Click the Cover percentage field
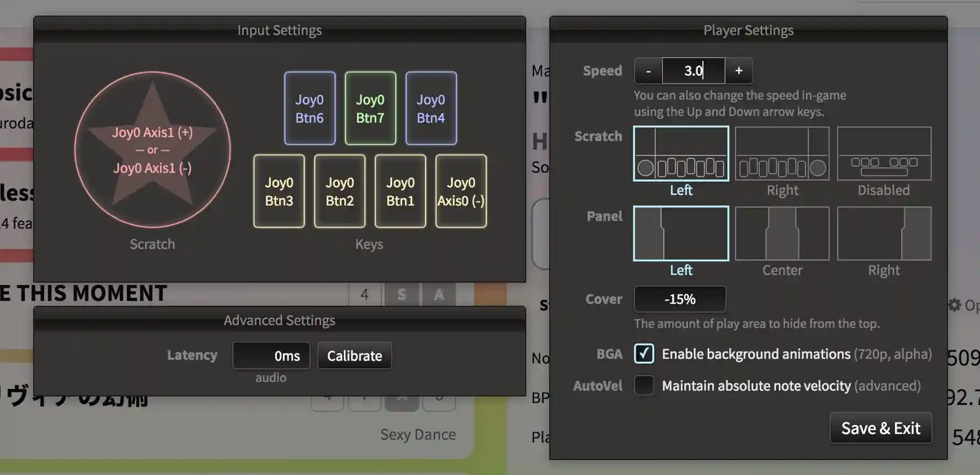The width and height of the screenshot is (980, 475). tap(680, 299)
